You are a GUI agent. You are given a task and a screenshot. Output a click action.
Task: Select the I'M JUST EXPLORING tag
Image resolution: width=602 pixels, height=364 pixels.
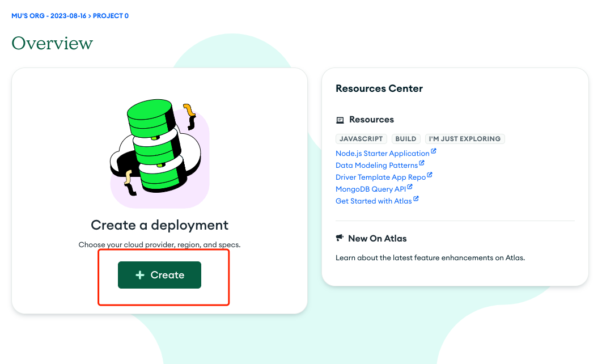[x=465, y=139]
